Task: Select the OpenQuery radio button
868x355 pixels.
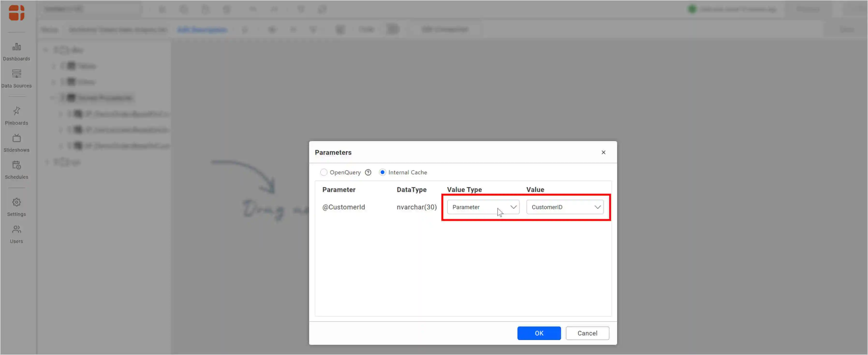Action: click(x=324, y=173)
